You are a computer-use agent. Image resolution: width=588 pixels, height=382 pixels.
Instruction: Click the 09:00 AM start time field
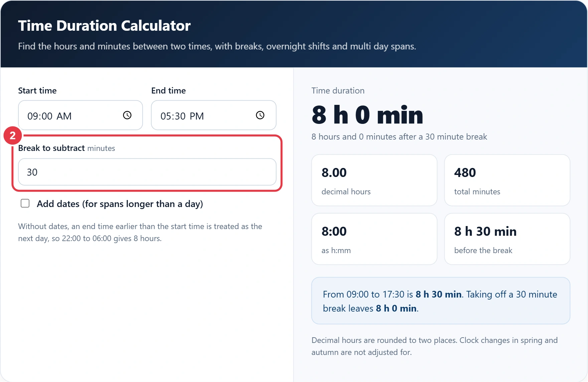[x=81, y=115]
